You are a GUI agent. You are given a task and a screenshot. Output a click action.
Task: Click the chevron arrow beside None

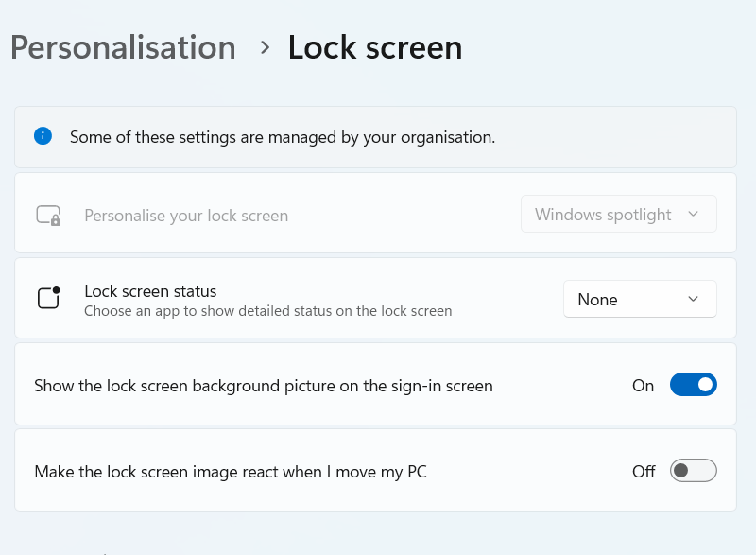[694, 299]
